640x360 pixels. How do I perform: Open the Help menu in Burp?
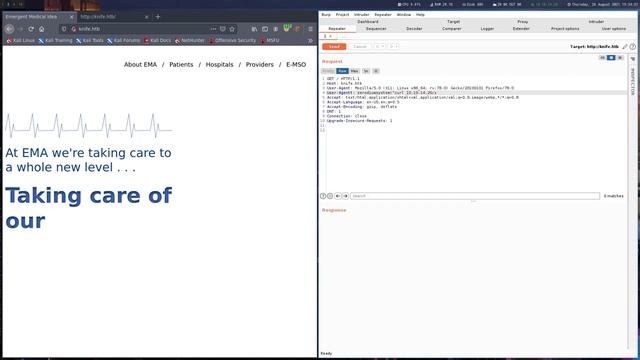click(420, 15)
